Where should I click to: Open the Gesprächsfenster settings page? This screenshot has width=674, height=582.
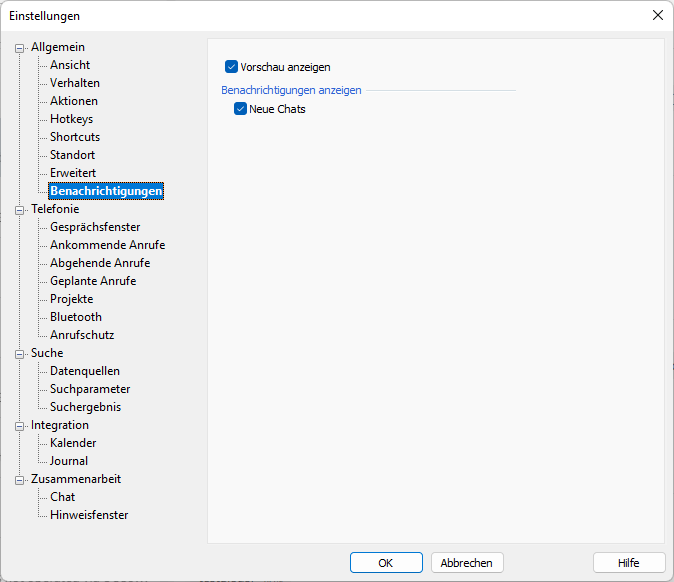pos(95,227)
